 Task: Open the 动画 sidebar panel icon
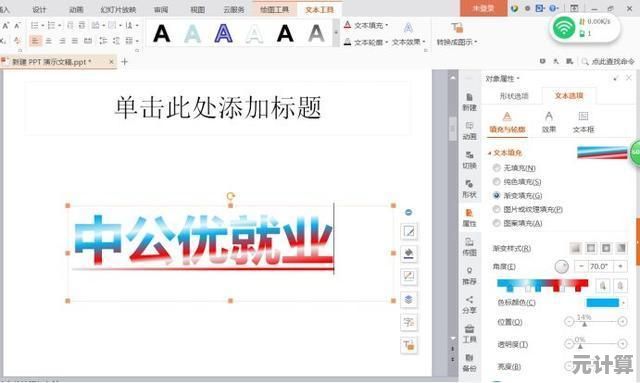point(469,131)
